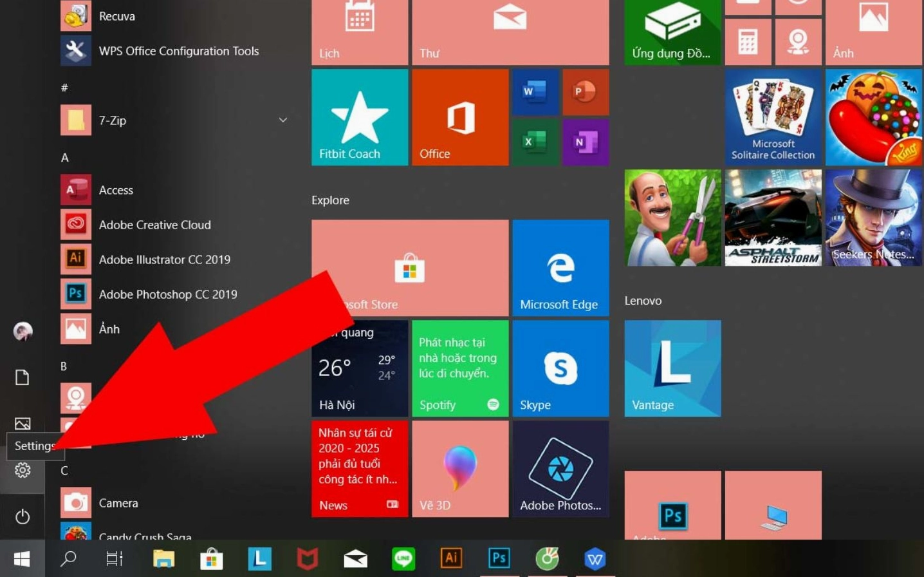Launch PowerPoint from small tile
The height and width of the screenshot is (577, 924).
click(x=586, y=92)
